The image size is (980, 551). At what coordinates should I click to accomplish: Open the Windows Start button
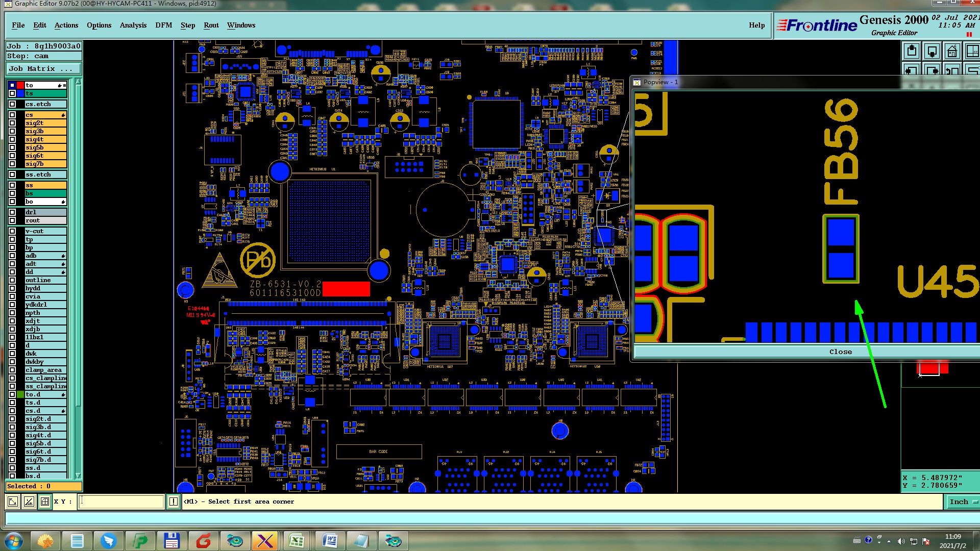[14, 541]
